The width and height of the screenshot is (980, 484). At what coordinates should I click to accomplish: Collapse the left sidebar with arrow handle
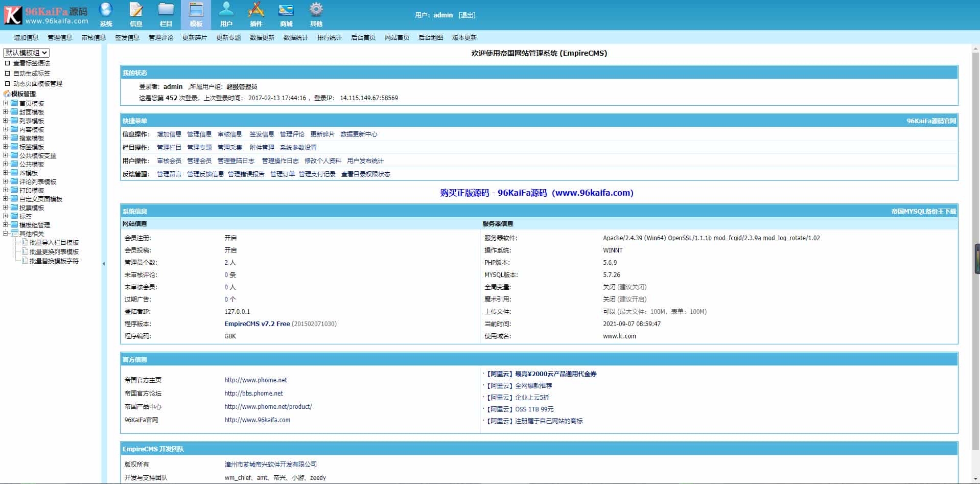pyautogui.click(x=104, y=264)
